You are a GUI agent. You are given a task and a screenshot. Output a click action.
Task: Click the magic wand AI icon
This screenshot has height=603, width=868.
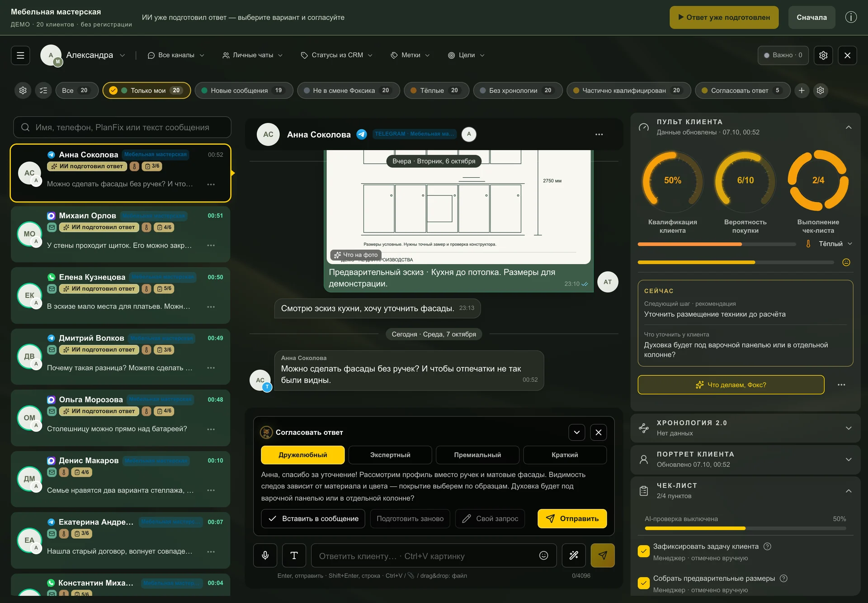click(x=574, y=556)
